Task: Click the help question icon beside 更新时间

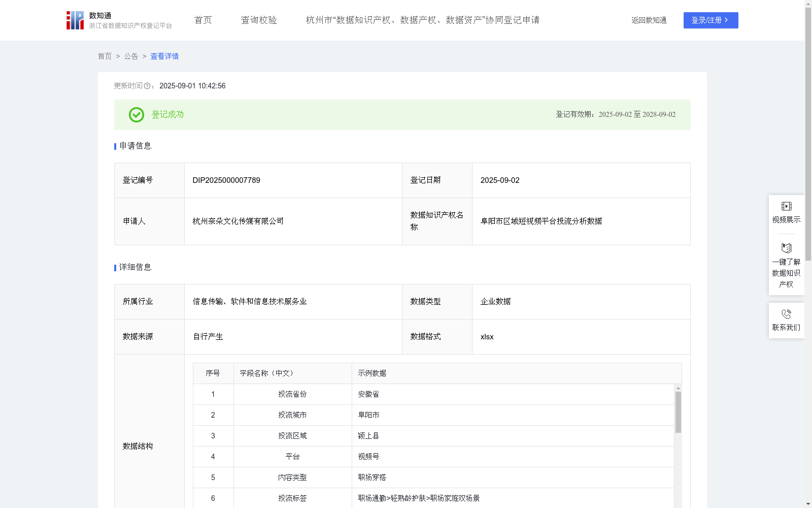Action: (147, 86)
